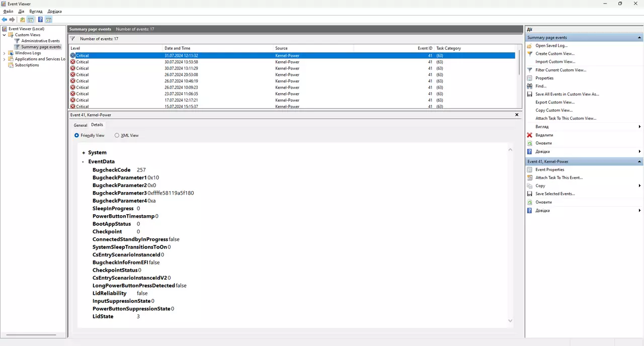
Task: Click Filter Current Custom View action
Action: click(560, 70)
